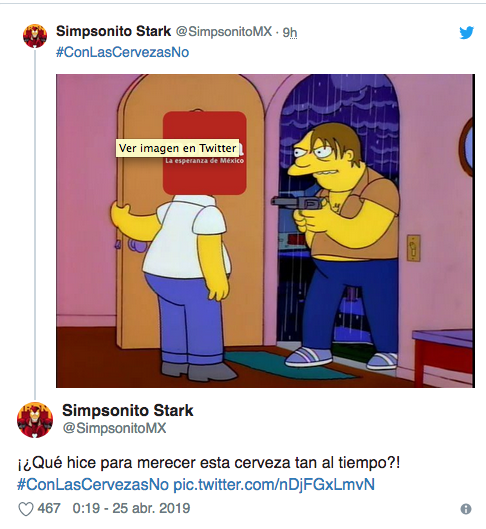
Task: Click the red La esperanza de México logo
Action: point(204,153)
